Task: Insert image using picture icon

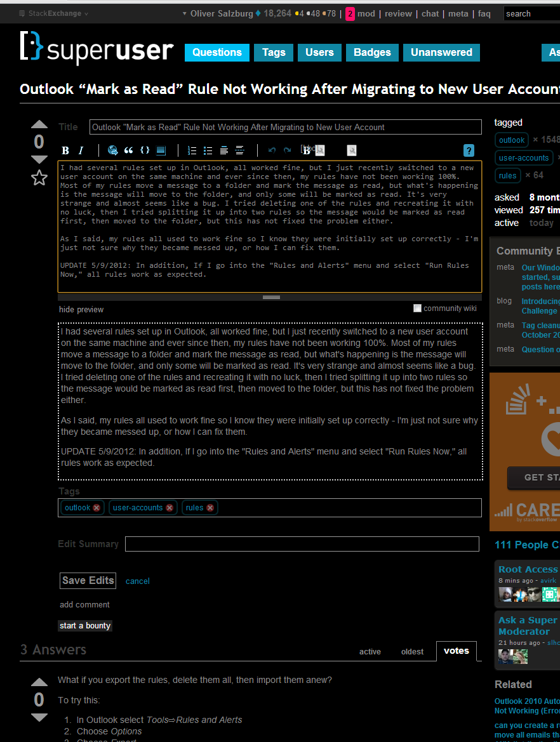Action: 161,150
